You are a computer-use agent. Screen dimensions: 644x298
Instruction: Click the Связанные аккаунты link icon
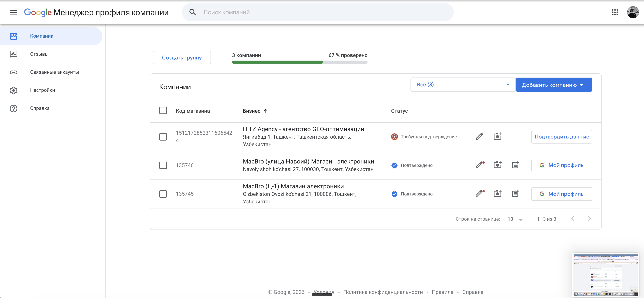coord(14,72)
